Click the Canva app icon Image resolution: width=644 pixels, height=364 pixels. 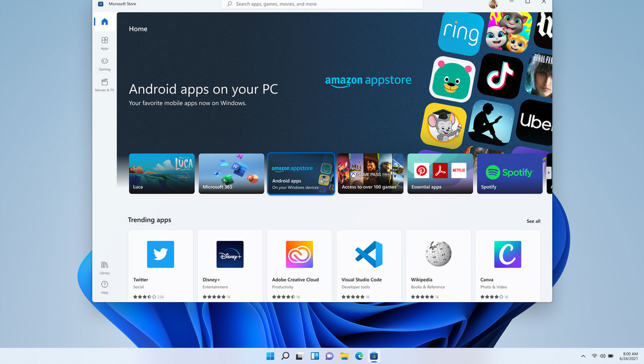[508, 254]
